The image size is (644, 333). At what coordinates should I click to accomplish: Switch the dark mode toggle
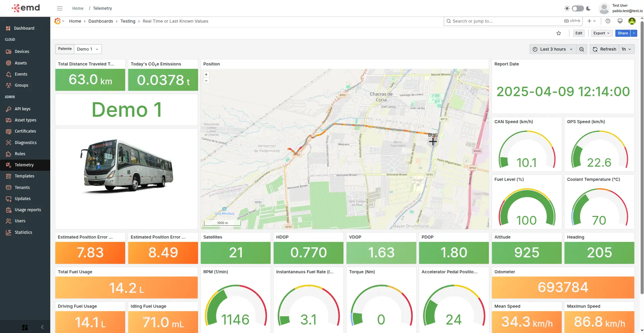pos(578,8)
